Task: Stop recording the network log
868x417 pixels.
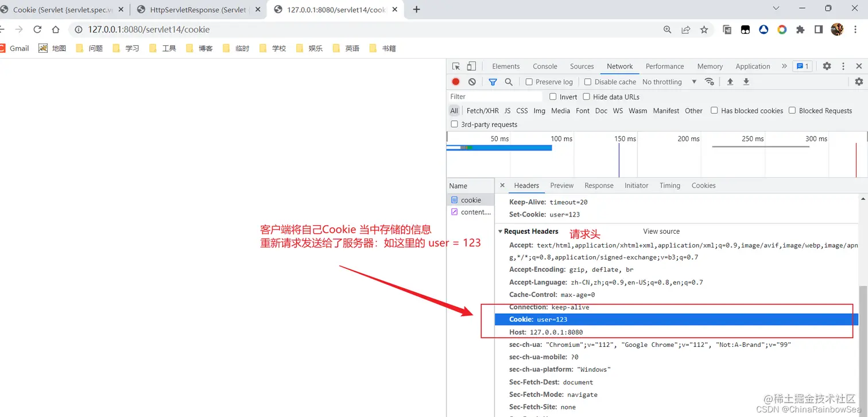Action: tap(456, 82)
